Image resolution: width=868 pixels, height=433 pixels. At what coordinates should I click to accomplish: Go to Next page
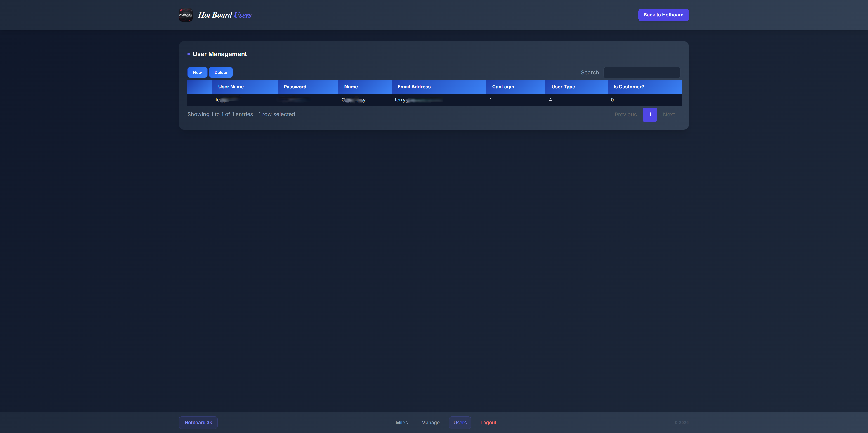(669, 115)
